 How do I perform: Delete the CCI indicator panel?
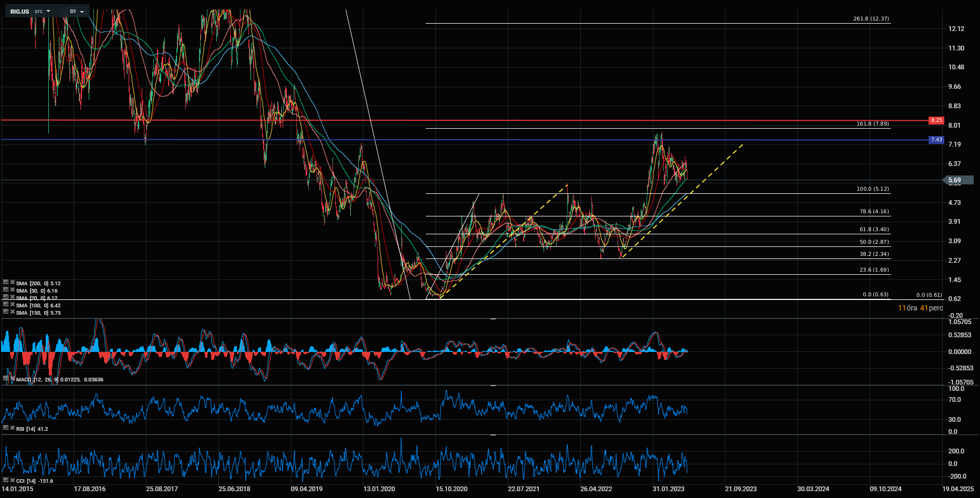(x=12, y=481)
